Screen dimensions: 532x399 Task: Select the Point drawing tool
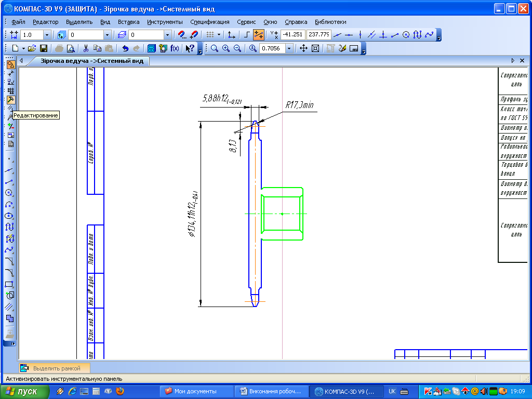tap(9, 159)
